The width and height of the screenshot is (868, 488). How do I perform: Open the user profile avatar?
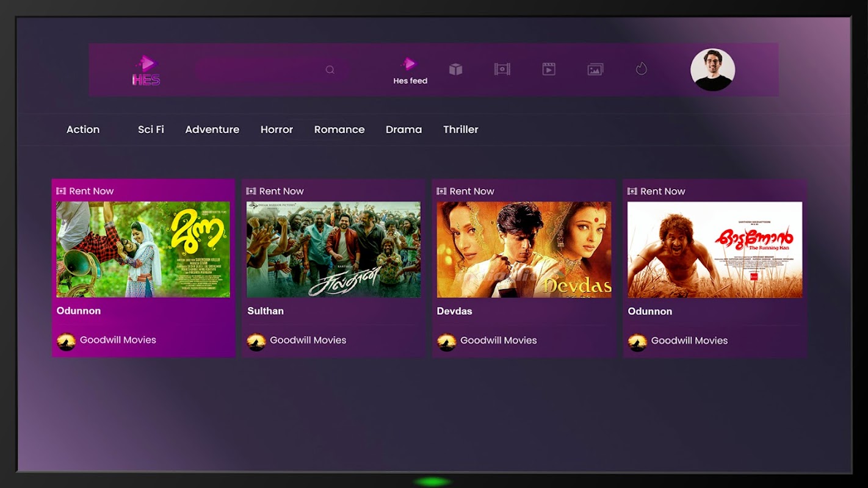(x=712, y=70)
